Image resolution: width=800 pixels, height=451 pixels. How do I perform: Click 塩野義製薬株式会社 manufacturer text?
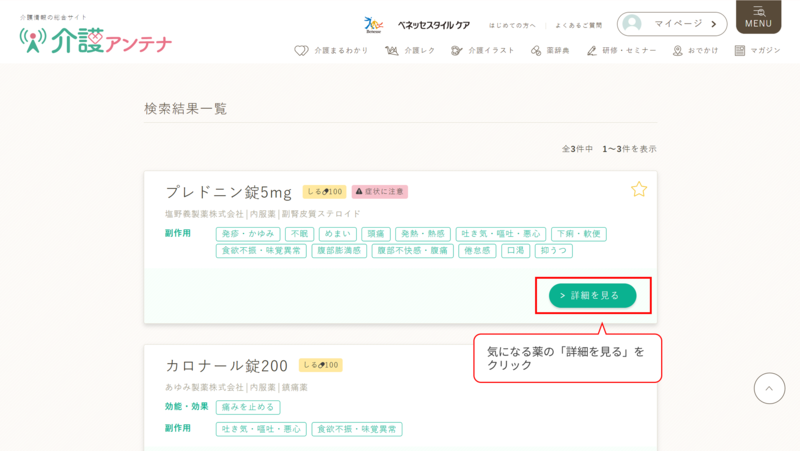(x=205, y=214)
